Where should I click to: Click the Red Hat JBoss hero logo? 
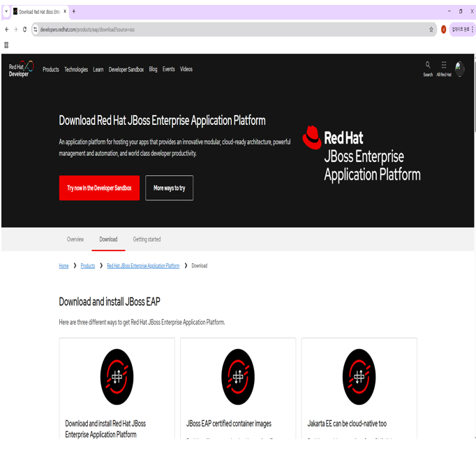click(362, 154)
